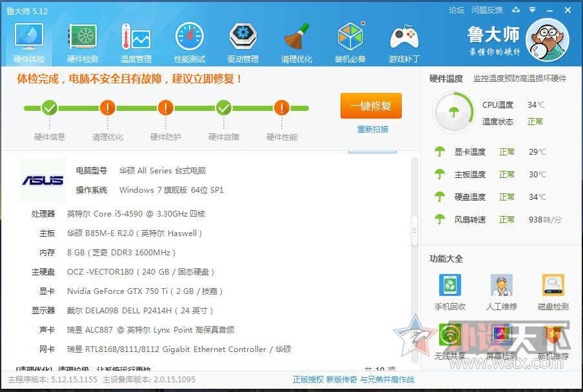Select the 华硕 All Series 台式电脑 text

(163, 171)
